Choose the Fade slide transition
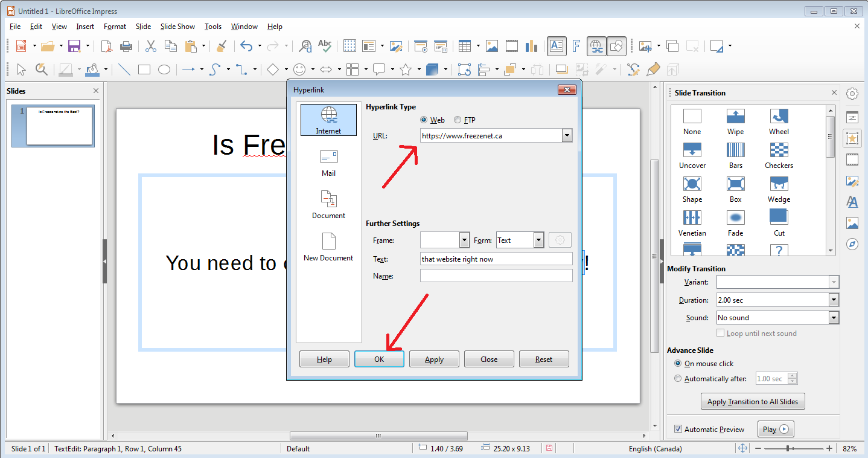Screen dimensions: 868x458 coord(735,224)
